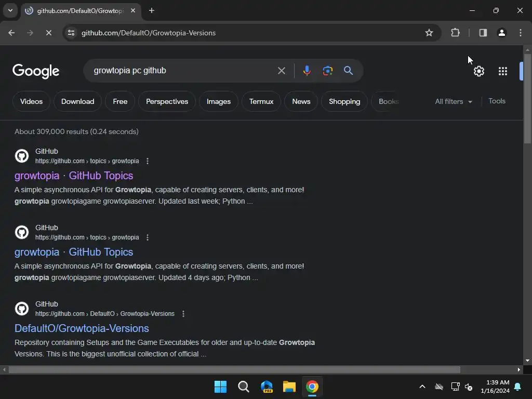532x399 pixels.
Task: Start voice search with microphone
Action: click(x=307, y=71)
